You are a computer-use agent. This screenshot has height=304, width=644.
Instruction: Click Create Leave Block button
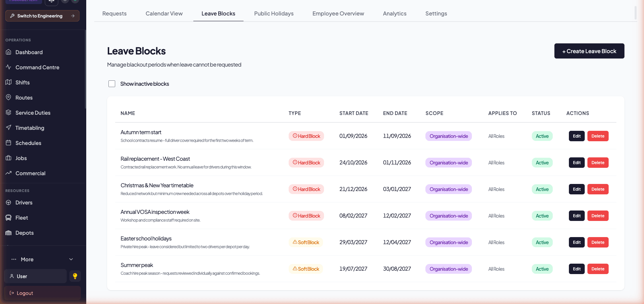589,51
